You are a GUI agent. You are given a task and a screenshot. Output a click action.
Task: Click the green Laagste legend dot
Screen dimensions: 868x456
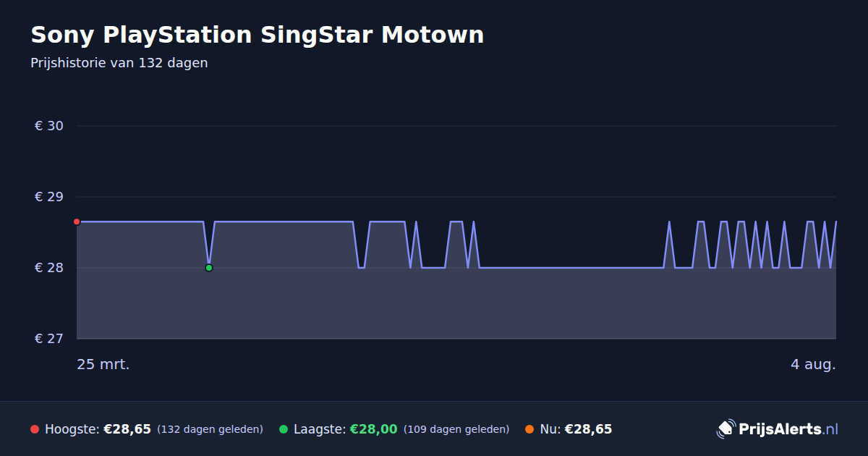coord(284,429)
